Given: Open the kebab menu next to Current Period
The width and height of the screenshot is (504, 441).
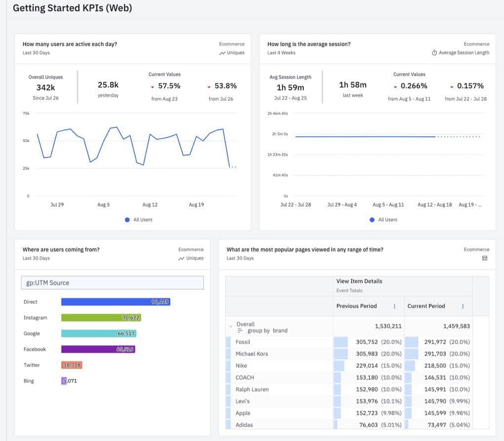Looking at the screenshot, I should point(463,306).
